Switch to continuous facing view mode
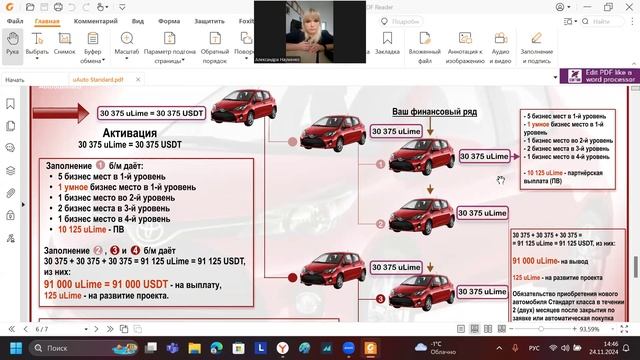Screen dimensions: 640x360 (x=502, y=329)
